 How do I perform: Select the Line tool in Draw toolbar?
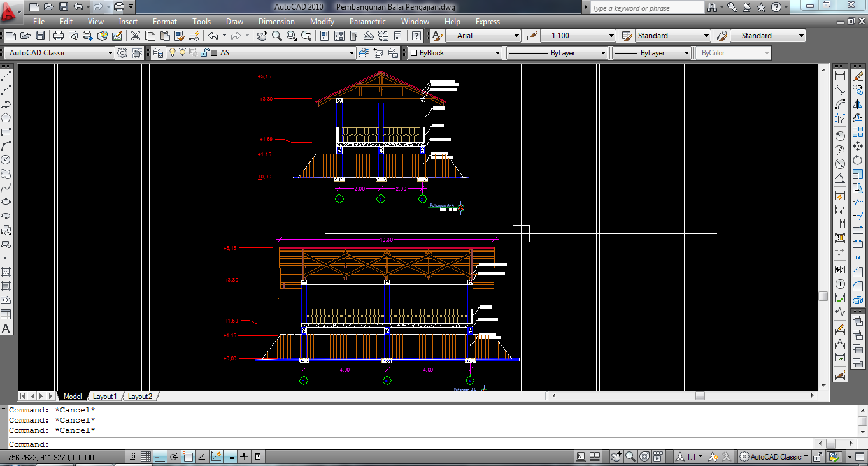pyautogui.click(x=6, y=76)
